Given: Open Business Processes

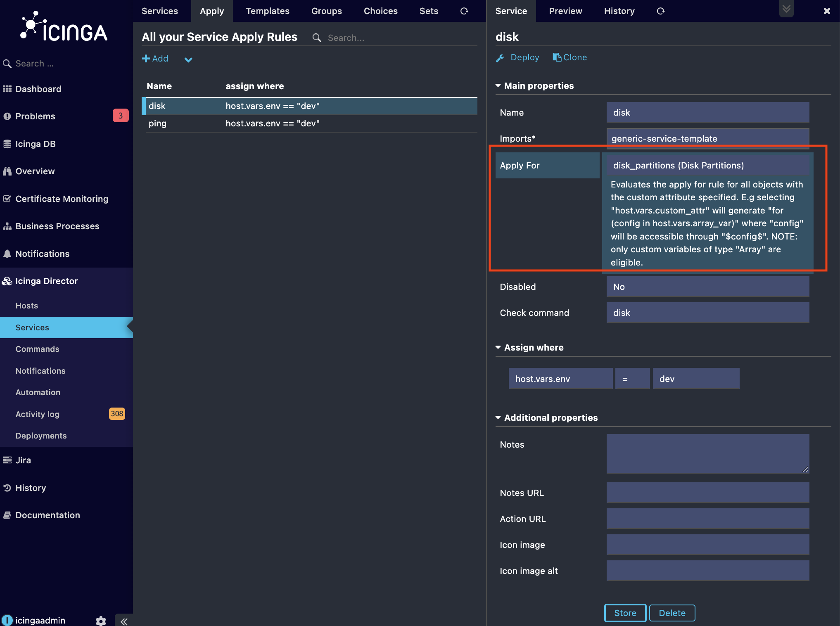Looking at the screenshot, I should click(x=57, y=226).
